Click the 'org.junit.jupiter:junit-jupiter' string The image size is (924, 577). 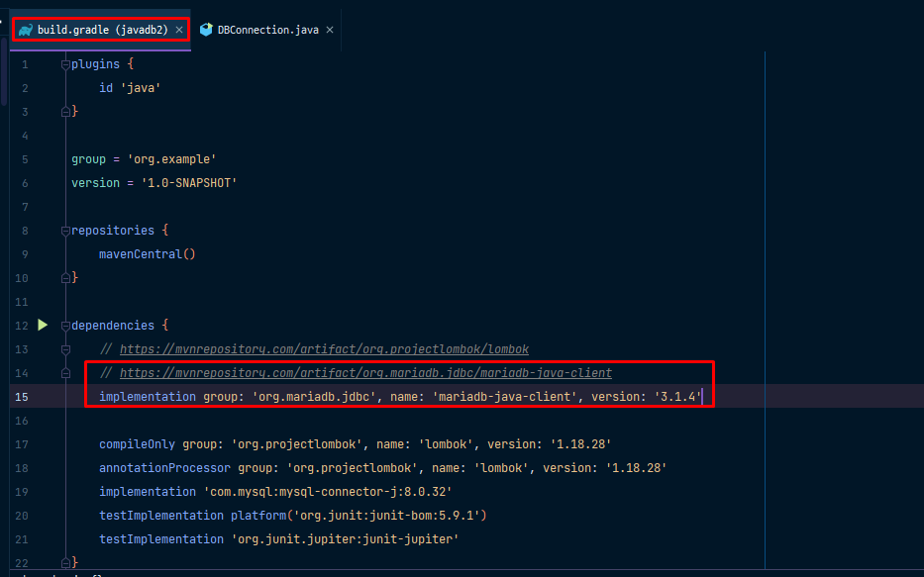pos(345,538)
